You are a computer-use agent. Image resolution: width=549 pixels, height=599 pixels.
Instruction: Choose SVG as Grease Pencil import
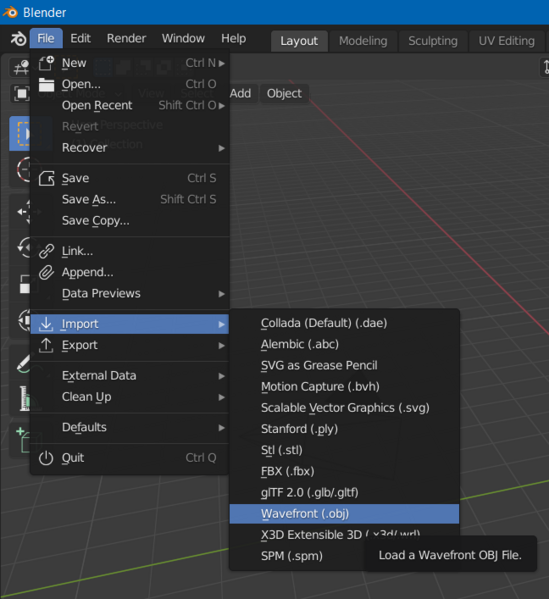[x=344, y=366]
